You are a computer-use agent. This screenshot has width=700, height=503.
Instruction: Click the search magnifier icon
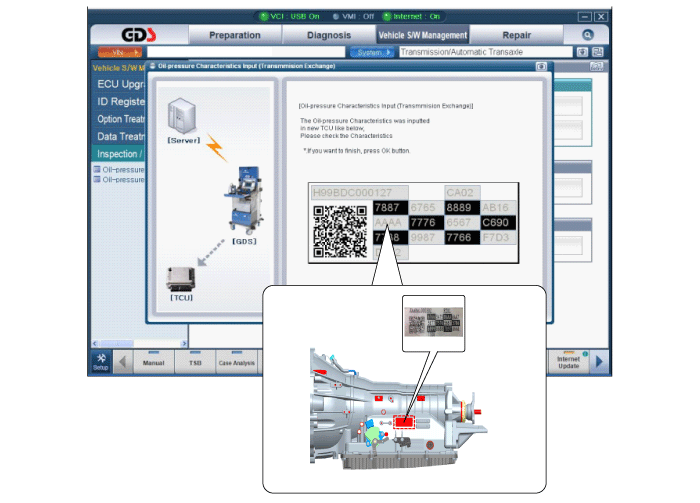tap(588, 34)
